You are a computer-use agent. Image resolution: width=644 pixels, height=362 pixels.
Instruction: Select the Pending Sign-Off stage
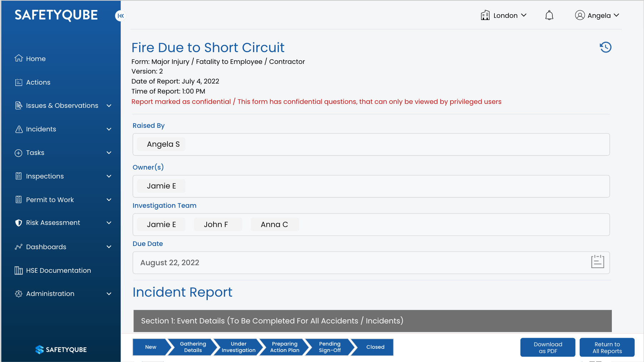pos(330,347)
